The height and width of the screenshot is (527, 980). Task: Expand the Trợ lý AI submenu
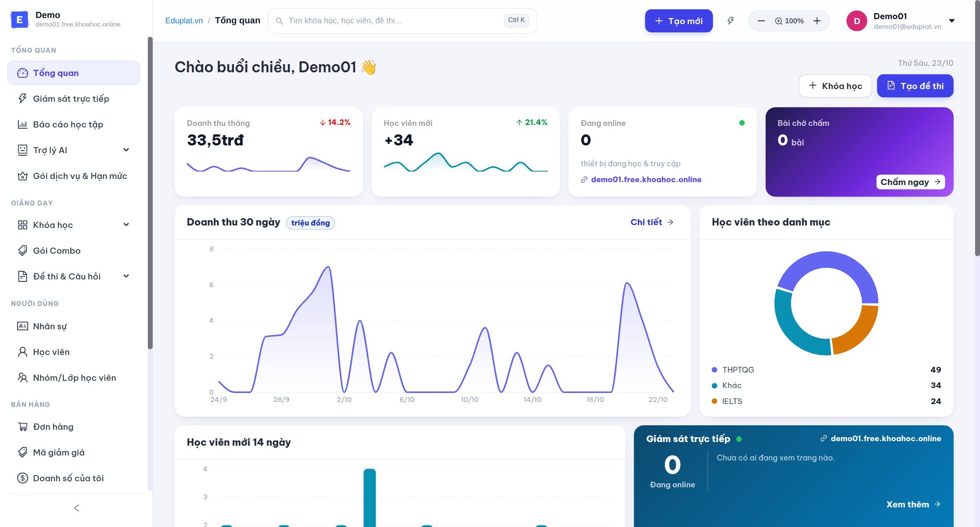point(126,150)
